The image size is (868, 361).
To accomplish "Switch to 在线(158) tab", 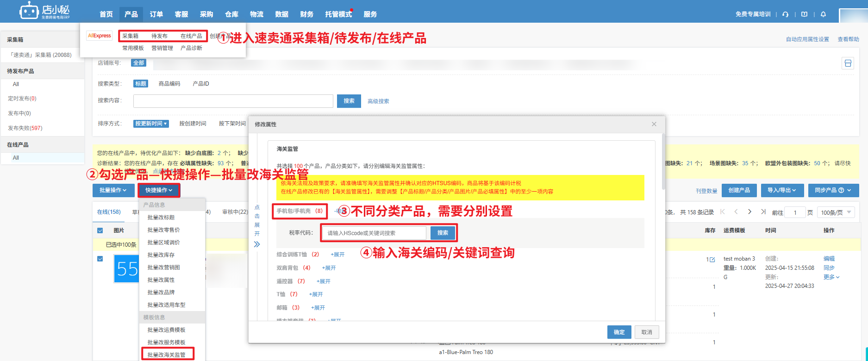I will (x=109, y=212).
